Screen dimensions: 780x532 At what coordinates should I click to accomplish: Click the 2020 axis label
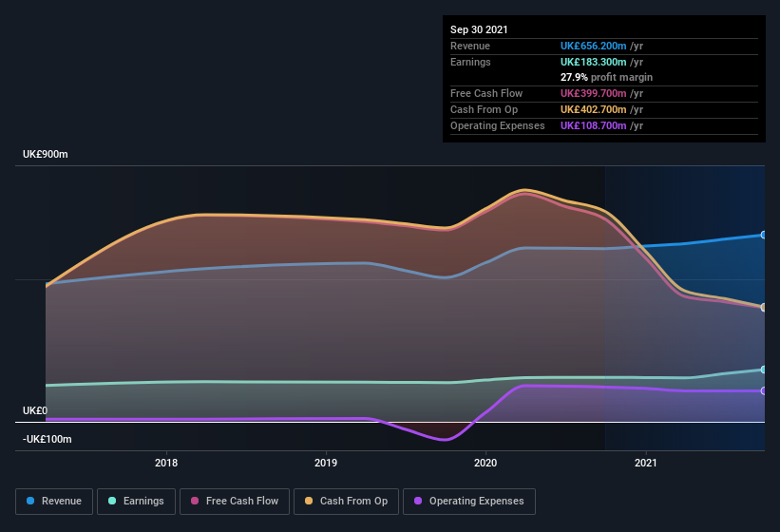point(485,463)
